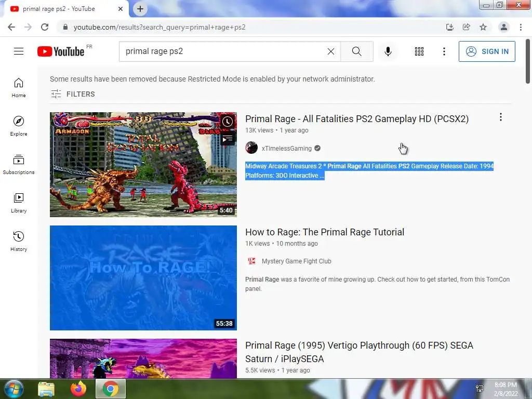
Task: Click the Primal Rage favorite description text
Action: click(x=377, y=284)
